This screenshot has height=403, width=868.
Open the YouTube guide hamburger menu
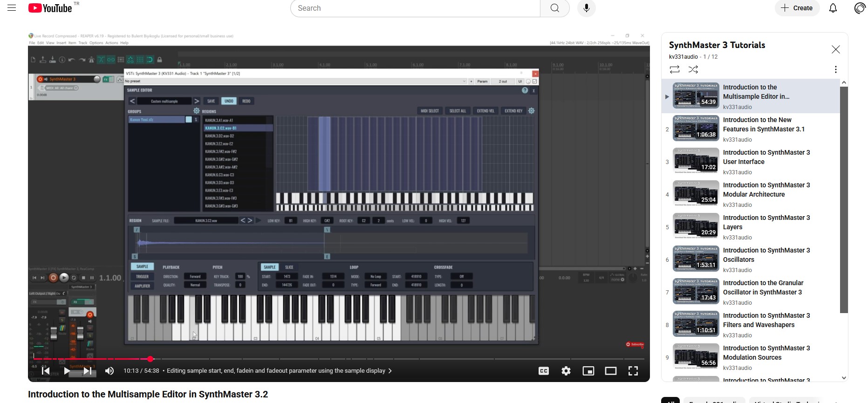coord(12,8)
